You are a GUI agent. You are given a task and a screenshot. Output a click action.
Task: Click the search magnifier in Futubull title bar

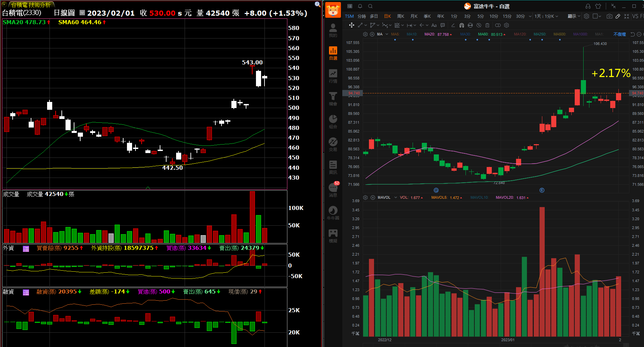(x=370, y=6)
